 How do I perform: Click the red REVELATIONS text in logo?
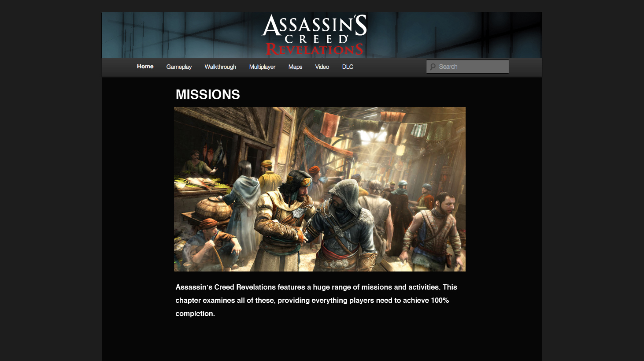click(315, 49)
